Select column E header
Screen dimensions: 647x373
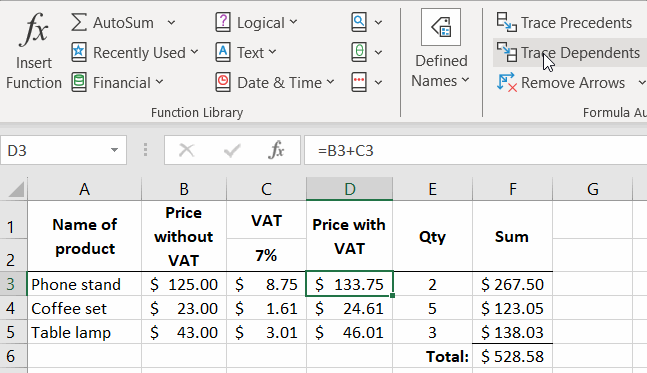[432, 189]
